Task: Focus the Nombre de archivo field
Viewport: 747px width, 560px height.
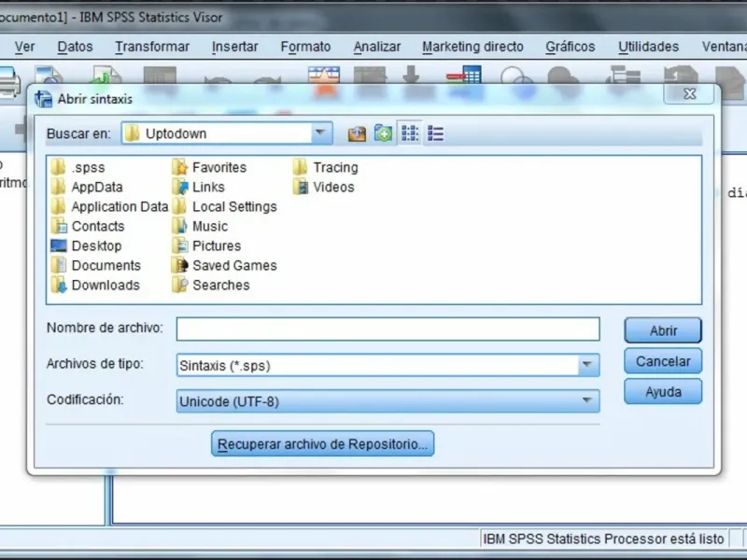Action: click(x=388, y=329)
